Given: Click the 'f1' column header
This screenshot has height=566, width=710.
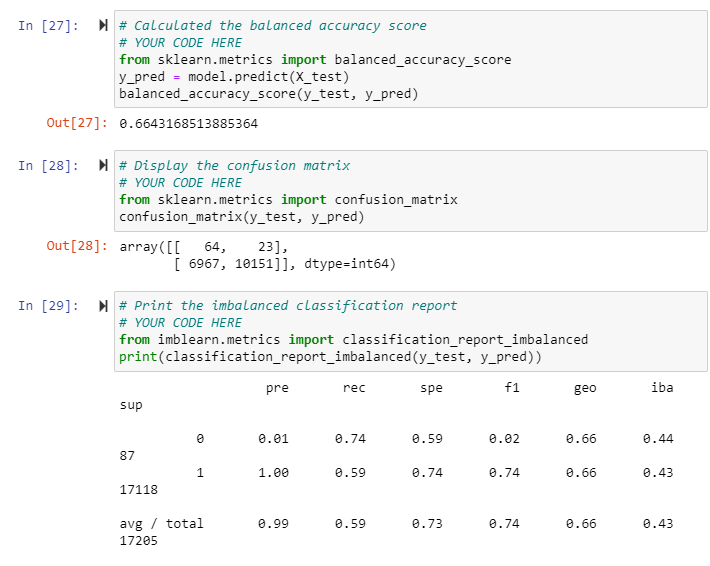Looking at the screenshot, I should 512,388.
